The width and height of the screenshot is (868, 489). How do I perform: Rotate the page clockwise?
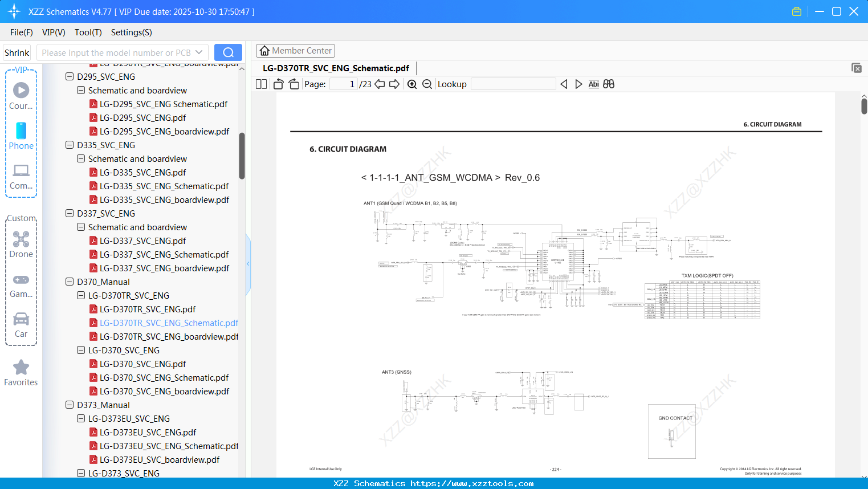293,84
